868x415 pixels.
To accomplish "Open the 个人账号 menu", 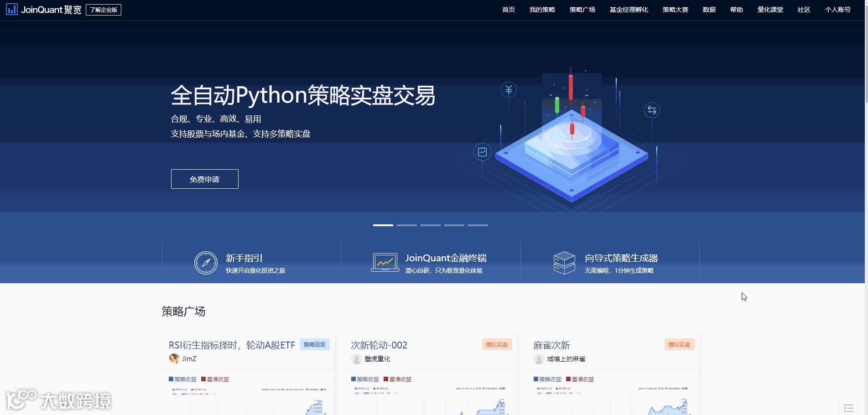I will tap(838, 10).
